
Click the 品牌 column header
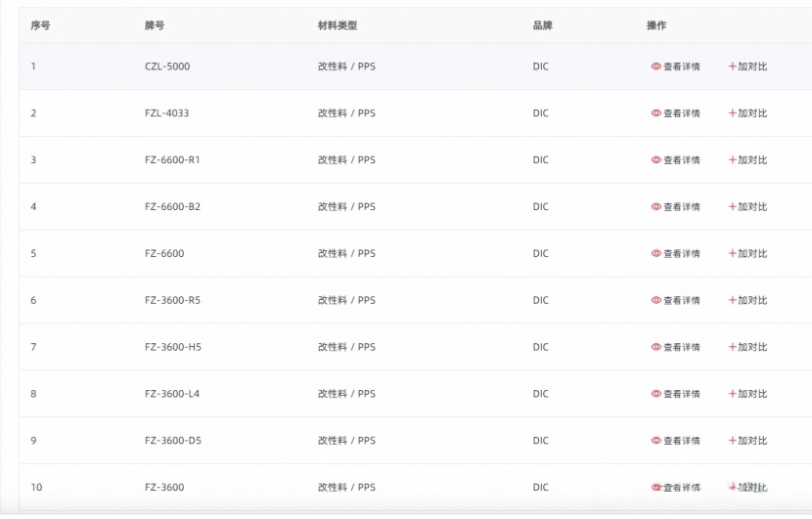coord(542,25)
